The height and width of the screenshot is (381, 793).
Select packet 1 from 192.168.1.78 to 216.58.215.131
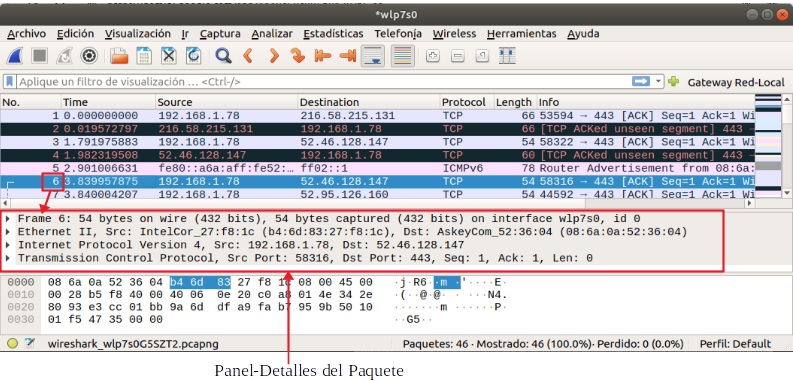[377, 115]
